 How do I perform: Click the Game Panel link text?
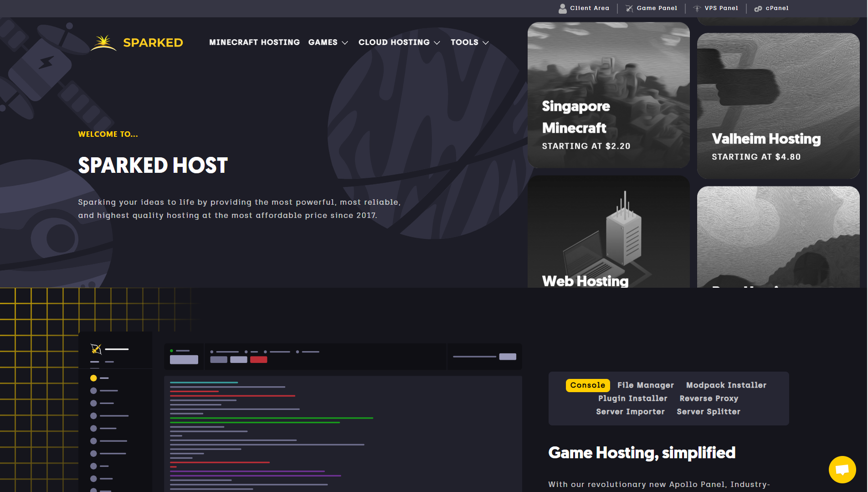(x=657, y=8)
